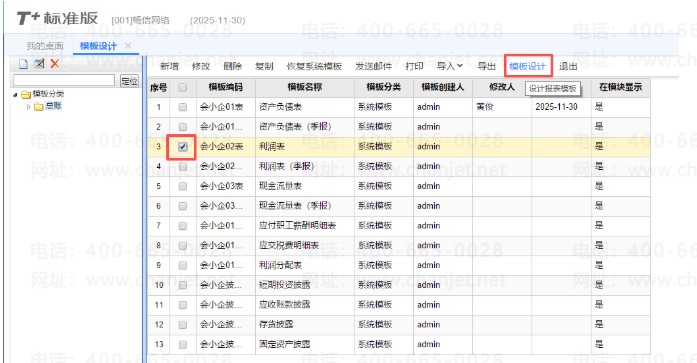Click 模板设计 in the toolbar
The width and height of the screenshot is (697, 363).
(528, 66)
